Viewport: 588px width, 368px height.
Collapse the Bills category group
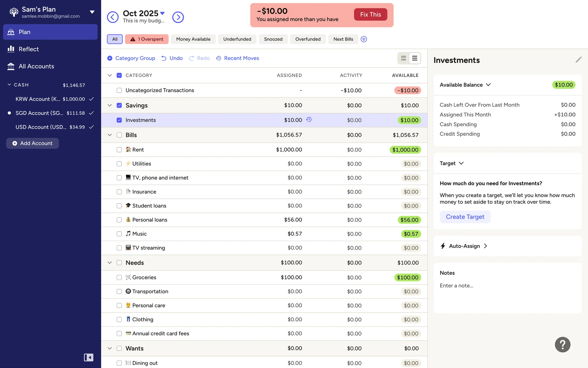tap(110, 135)
